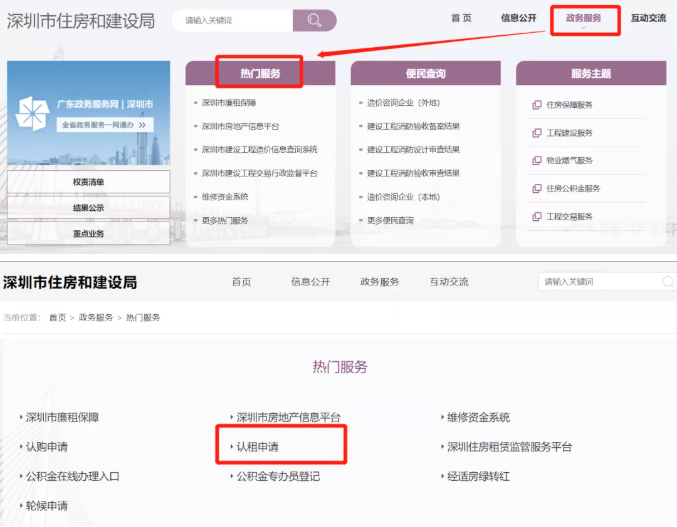Click the Guangdong government service pinwheel logo
Viewport: 677px width, 527px height.
tap(31, 113)
